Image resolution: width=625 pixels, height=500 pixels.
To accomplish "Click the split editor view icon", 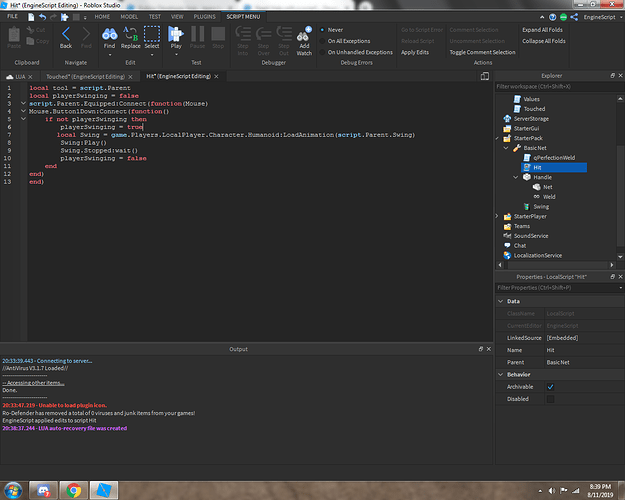I will point(485,76).
